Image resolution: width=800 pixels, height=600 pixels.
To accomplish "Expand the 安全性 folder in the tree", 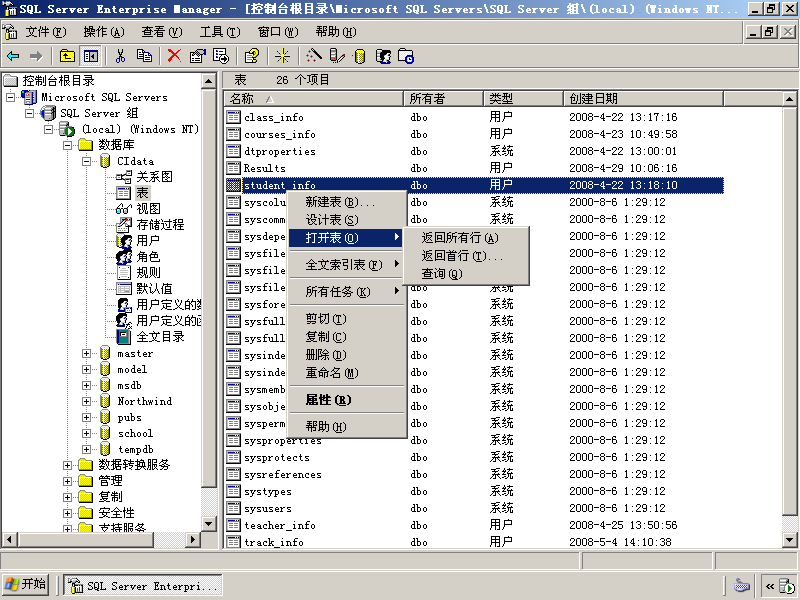I will click(67, 513).
